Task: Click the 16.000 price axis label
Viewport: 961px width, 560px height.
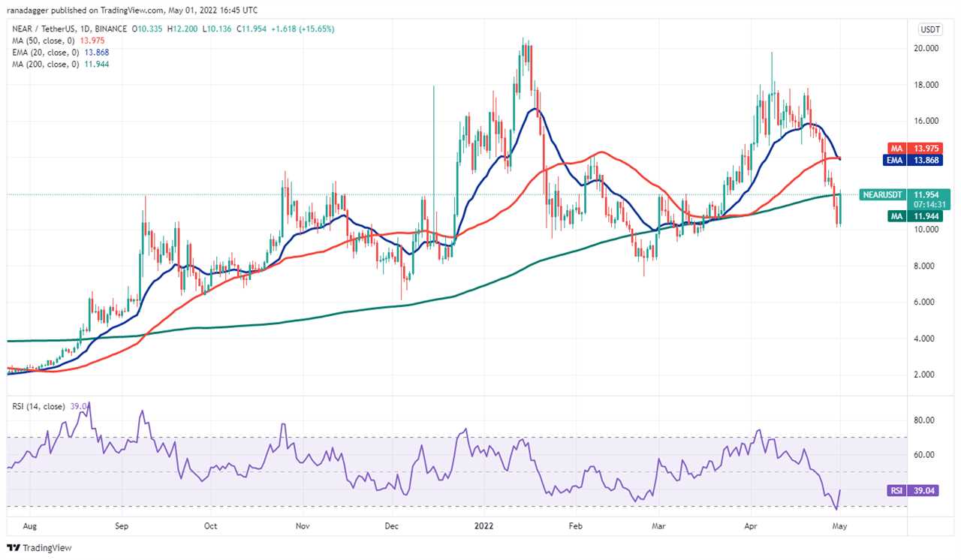Action: (x=926, y=121)
